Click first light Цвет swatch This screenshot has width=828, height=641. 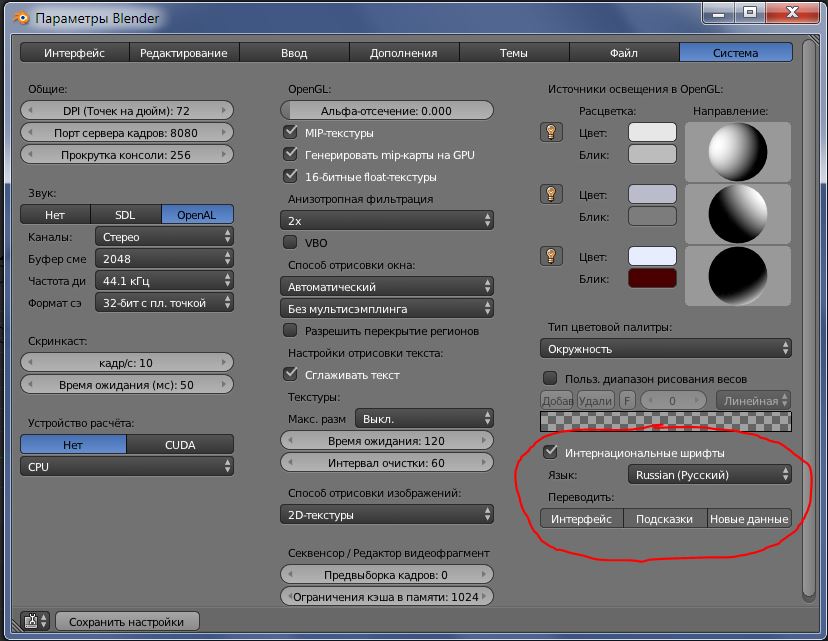(652, 132)
